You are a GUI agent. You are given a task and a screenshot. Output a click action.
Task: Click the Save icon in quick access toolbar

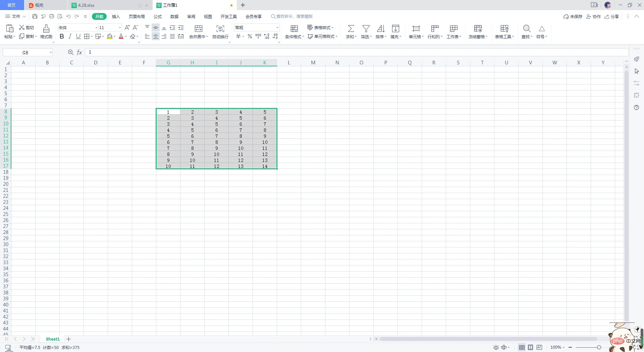coord(35,16)
